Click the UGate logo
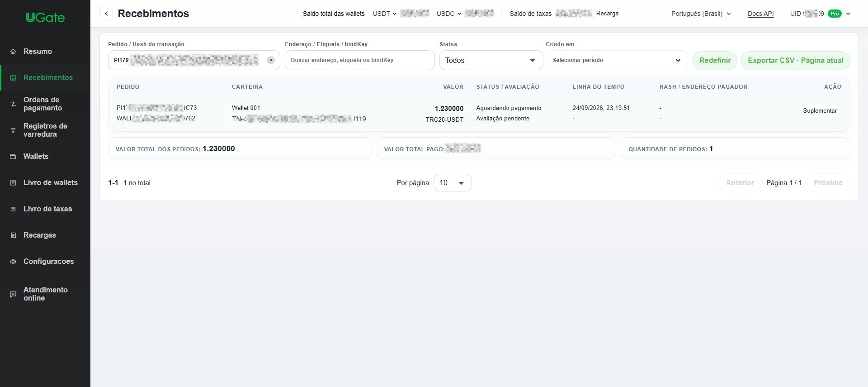Image resolution: width=868 pixels, height=387 pixels. click(x=45, y=18)
